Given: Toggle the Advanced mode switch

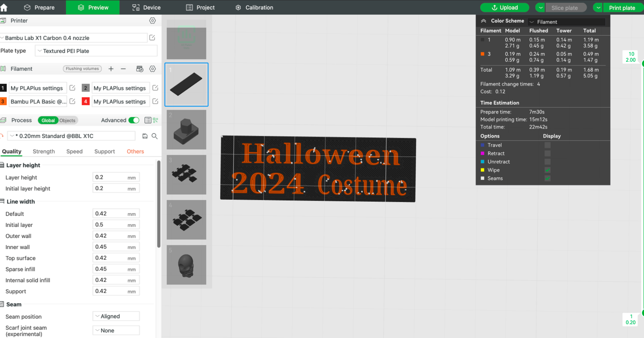Looking at the screenshot, I should coord(134,120).
